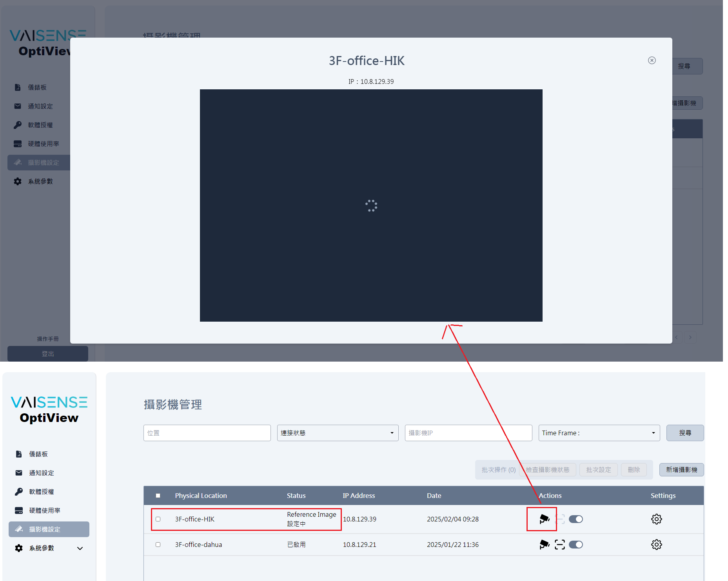This screenshot has height=581, width=728.
Task: Open camera preview for 3F-office-dahua row
Action: [544, 545]
